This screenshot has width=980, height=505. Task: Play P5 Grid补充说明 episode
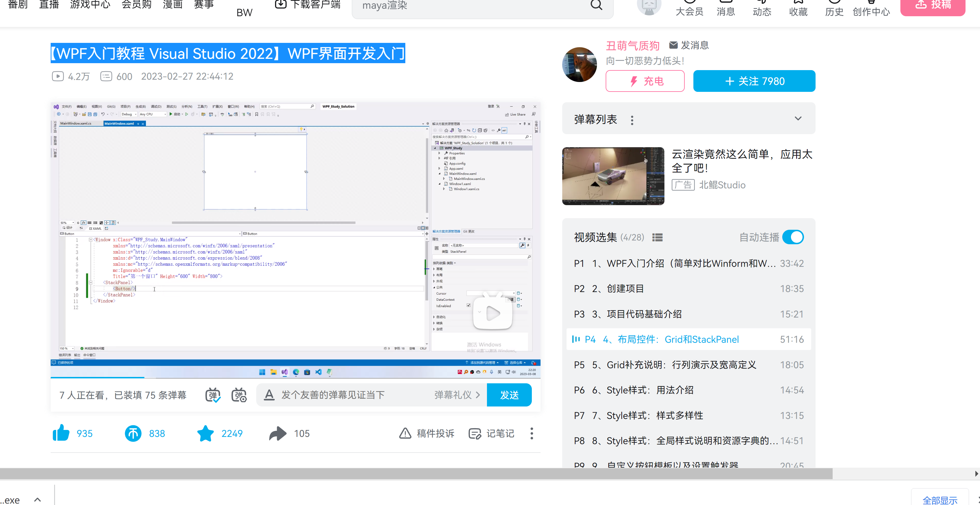pyautogui.click(x=688, y=364)
